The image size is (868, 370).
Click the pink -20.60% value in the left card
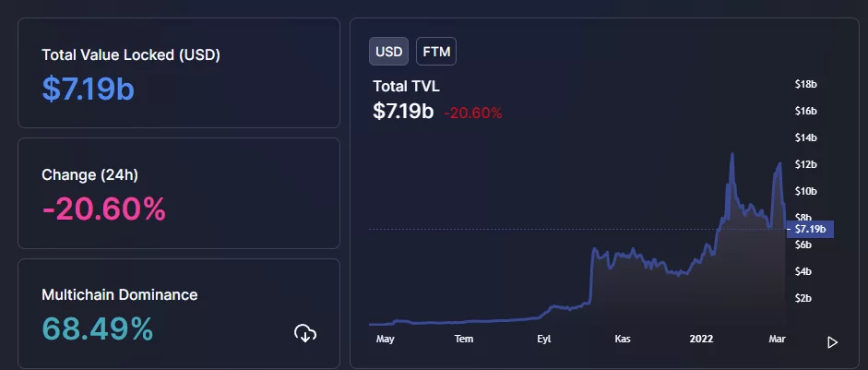[104, 209]
